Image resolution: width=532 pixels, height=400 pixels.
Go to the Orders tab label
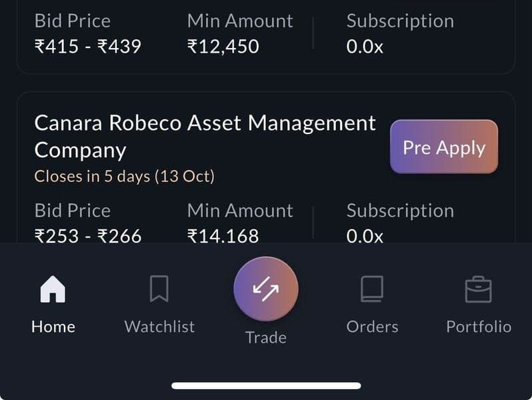(372, 327)
